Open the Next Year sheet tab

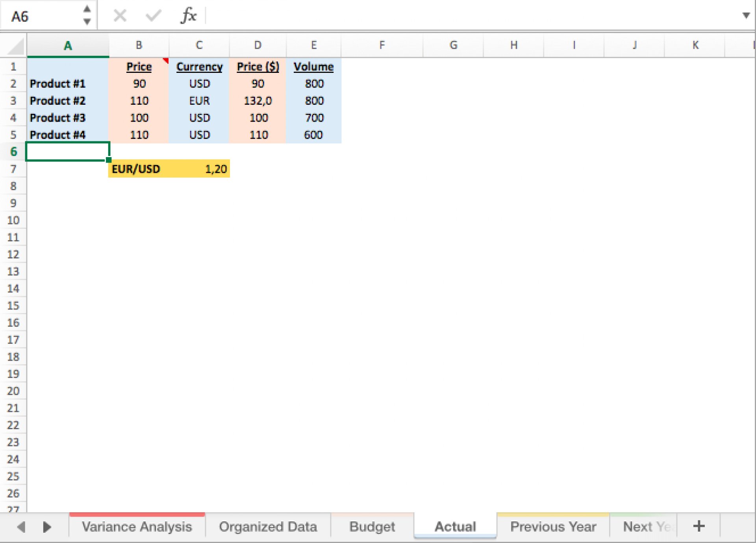point(643,526)
